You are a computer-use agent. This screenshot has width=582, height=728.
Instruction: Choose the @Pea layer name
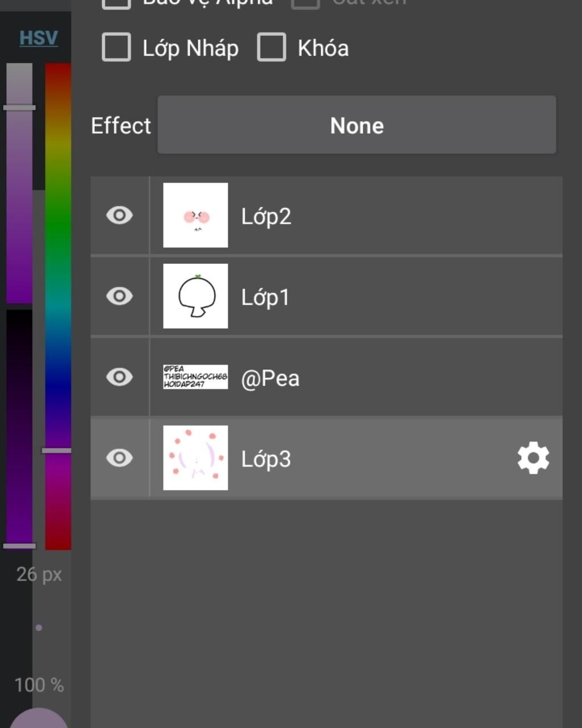[x=271, y=378]
